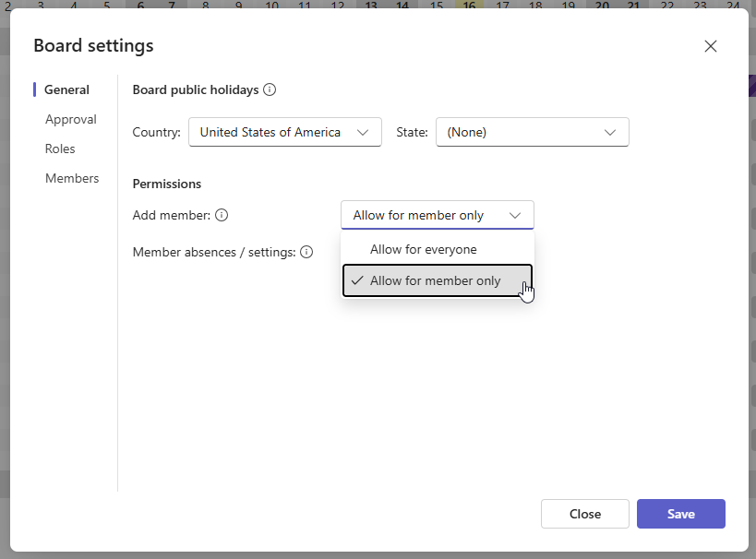Click info icon beside Member absences / settings
Image resolution: width=756 pixels, height=559 pixels.
306,252
